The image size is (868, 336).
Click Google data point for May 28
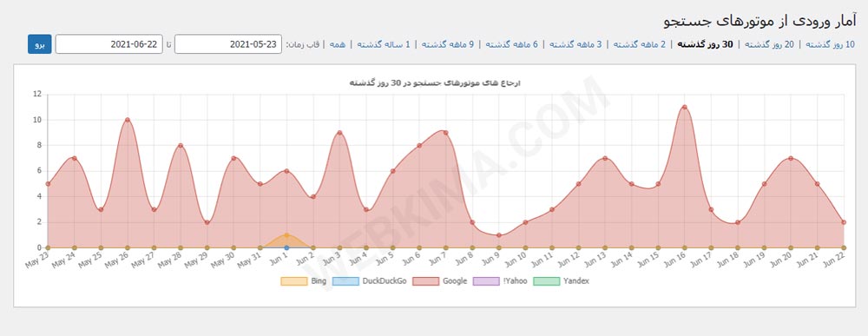[181, 146]
